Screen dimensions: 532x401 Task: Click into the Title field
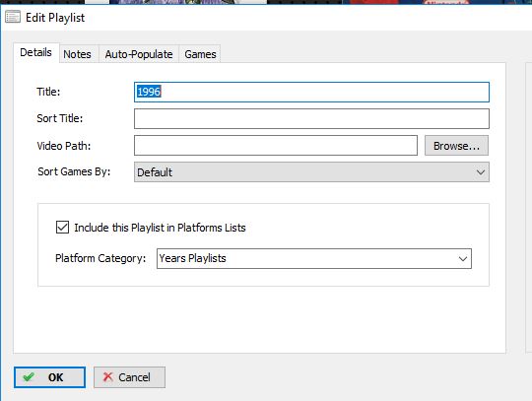point(311,92)
